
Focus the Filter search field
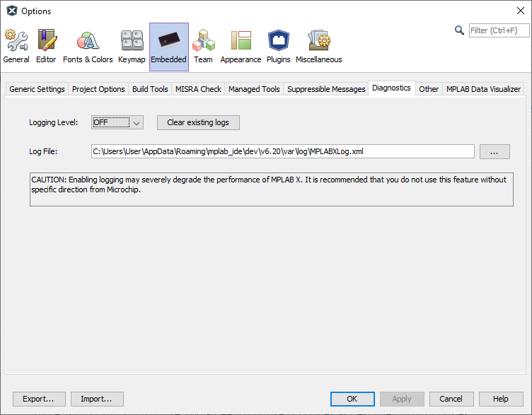coord(499,30)
